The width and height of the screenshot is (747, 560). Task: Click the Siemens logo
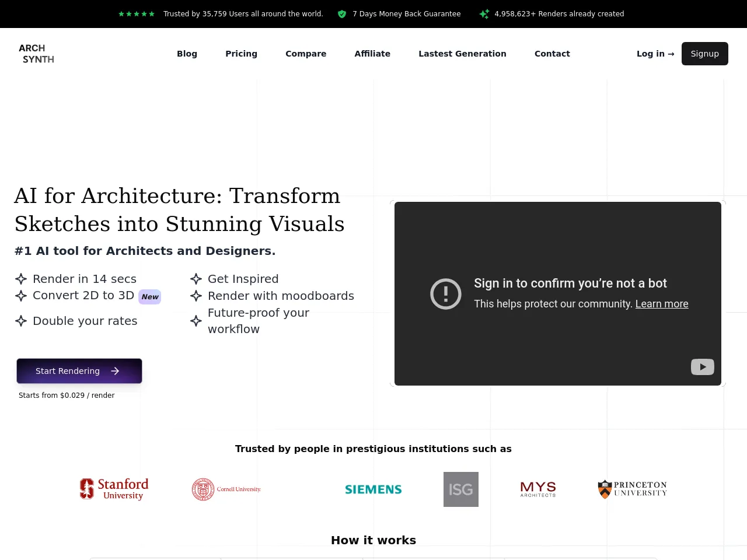(373, 489)
